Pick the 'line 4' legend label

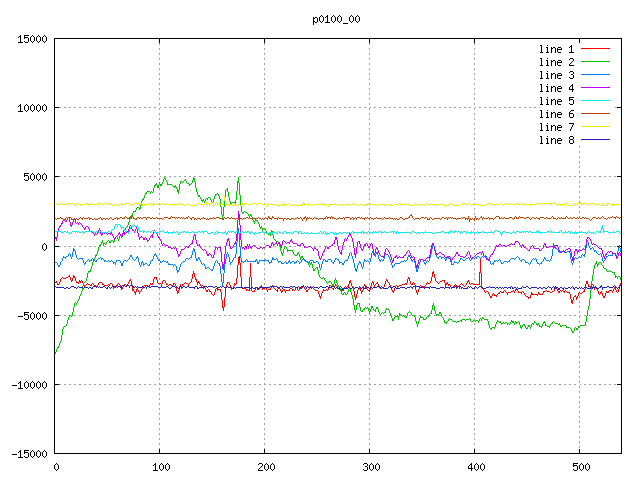[556, 88]
